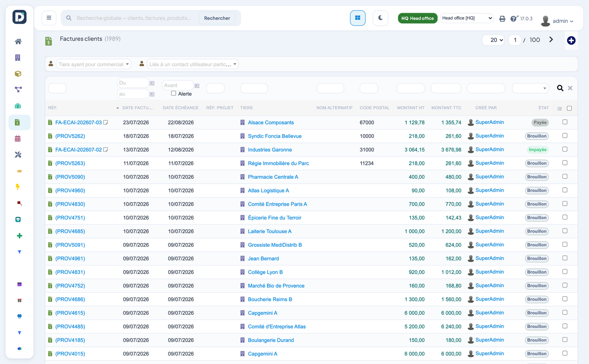This screenshot has height=364, width=589.
Task: Run list filter with magnifier icon
Action: [560, 88]
